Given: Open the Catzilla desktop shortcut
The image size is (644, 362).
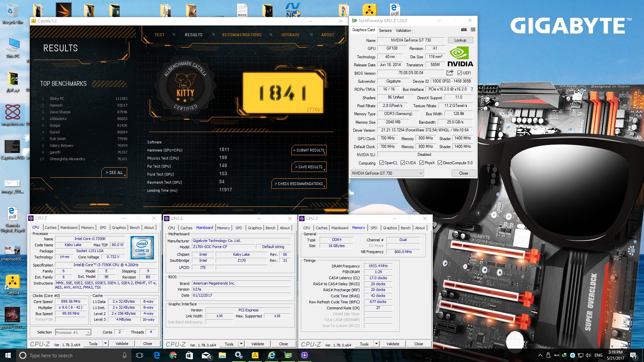Looking at the screenshot, I should 13,285.
